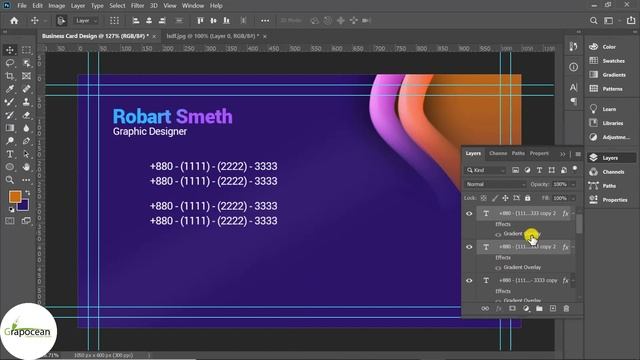640x360 pixels.
Task: Open the Swatches panel button
Action: pos(608,60)
